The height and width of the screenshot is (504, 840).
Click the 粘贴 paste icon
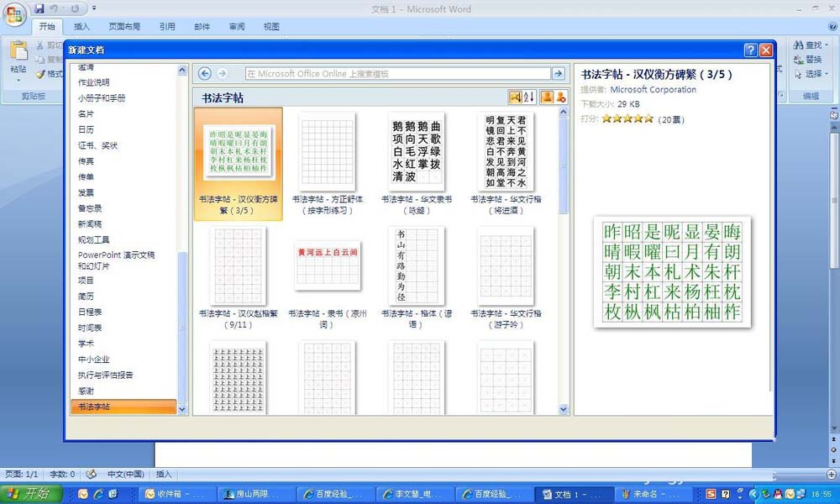click(x=18, y=51)
